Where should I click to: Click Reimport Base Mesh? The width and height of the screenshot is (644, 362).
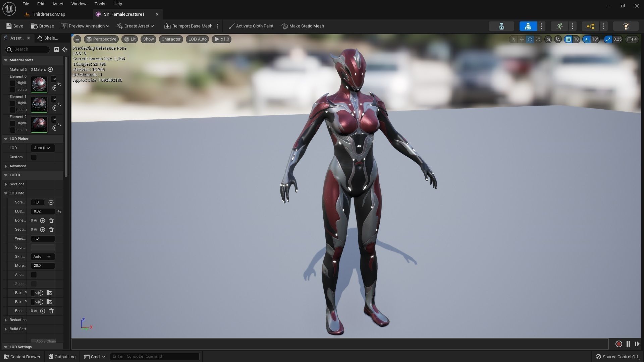point(189,26)
